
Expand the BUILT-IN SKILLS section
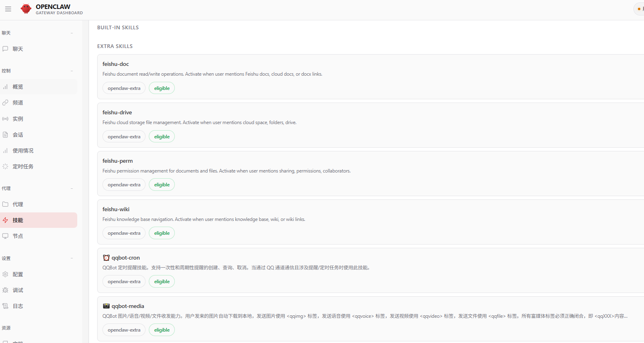pyautogui.click(x=118, y=28)
